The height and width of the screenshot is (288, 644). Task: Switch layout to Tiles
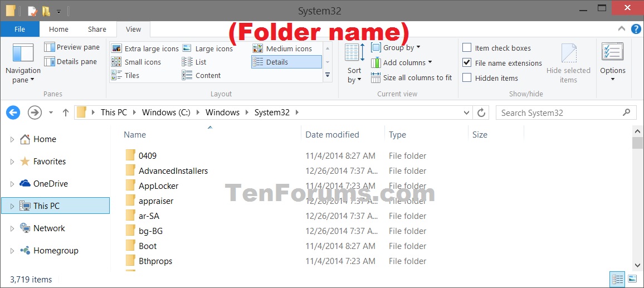point(126,75)
